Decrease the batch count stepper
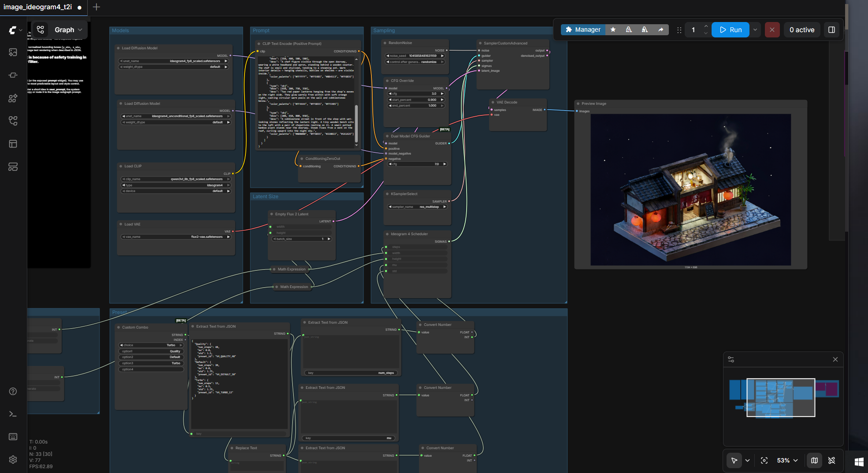The height and width of the screenshot is (473, 868). click(x=706, y=33)
